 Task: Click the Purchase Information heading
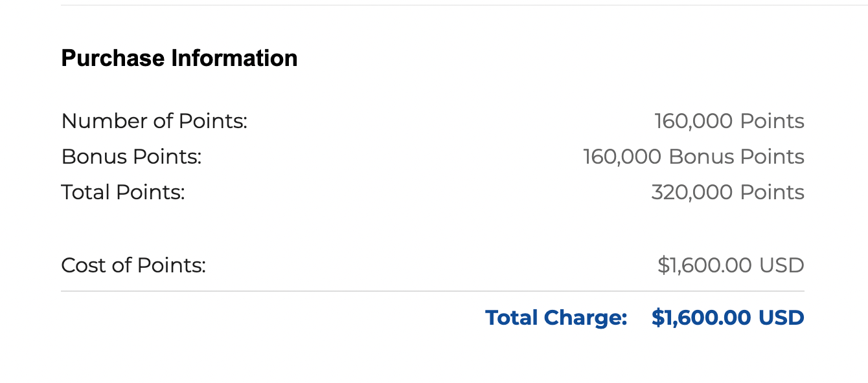click(x=179, y=58)
